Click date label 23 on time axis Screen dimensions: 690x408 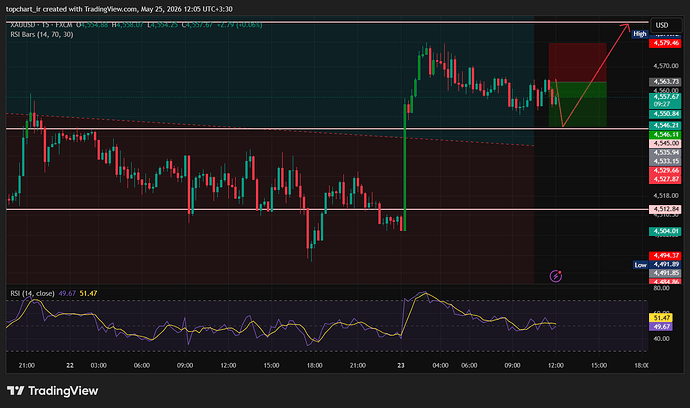pos(401,365)
